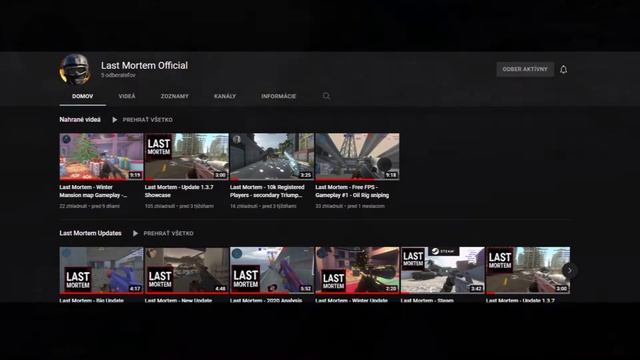640x360 pixels.
Task: Open the Update 1.3.7 thumbnail in the Updates row
Action: (528, 270)
